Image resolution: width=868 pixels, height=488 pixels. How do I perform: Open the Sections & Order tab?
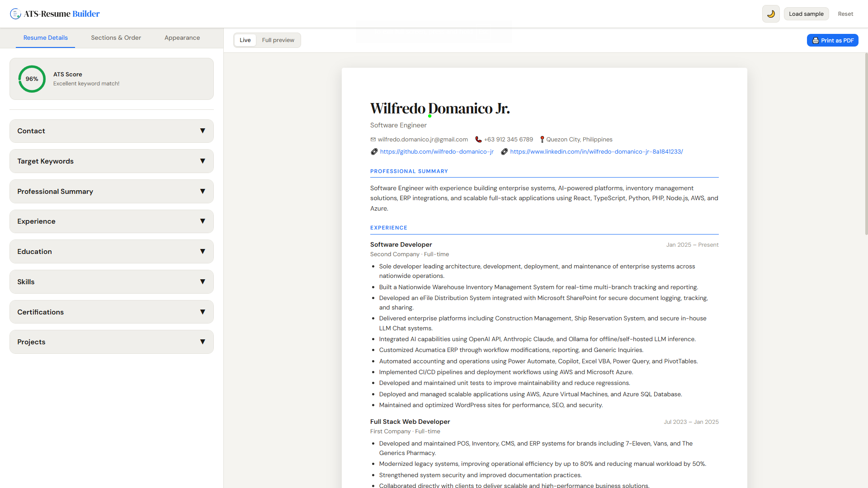click(116, 38)
